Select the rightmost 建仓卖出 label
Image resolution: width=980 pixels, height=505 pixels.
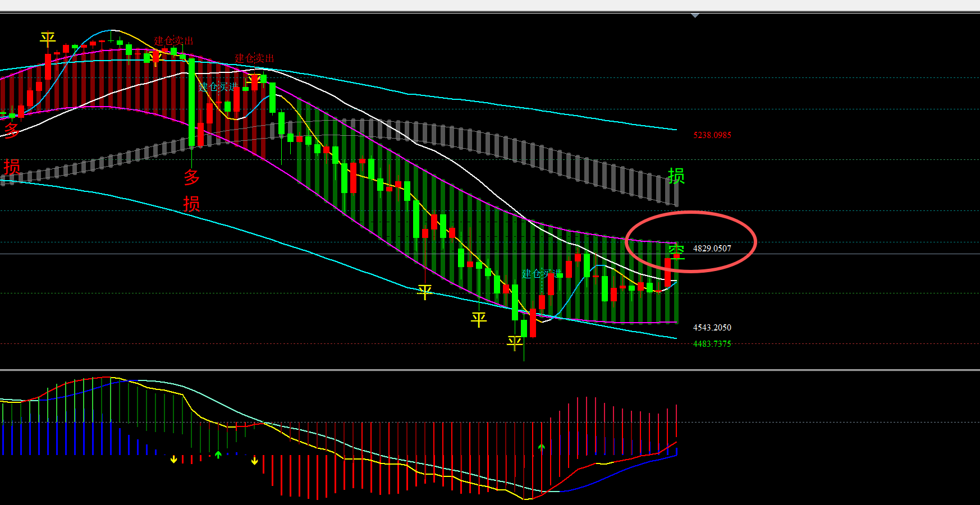click(x=254, y=58)
